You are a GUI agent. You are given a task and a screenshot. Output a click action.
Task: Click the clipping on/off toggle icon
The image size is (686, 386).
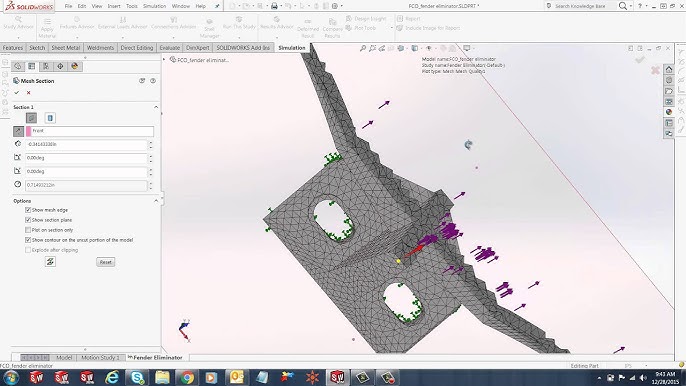[50, 262]
